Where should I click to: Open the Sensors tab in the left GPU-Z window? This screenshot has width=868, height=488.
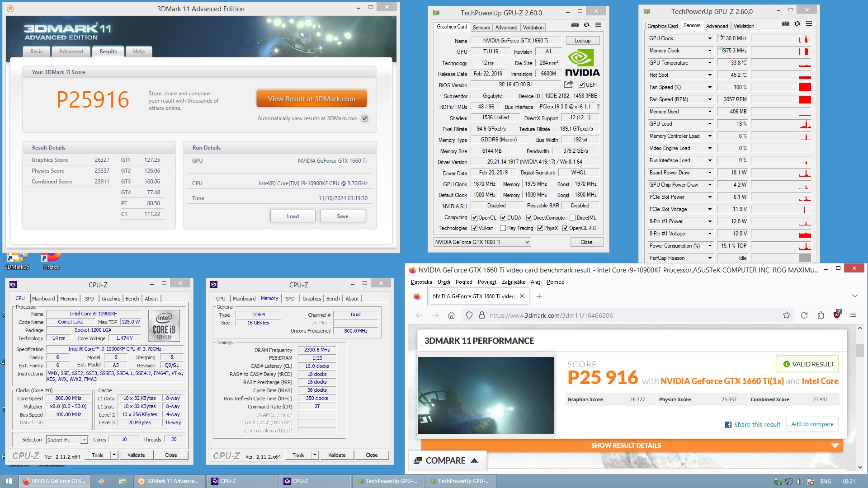[481, 28]
